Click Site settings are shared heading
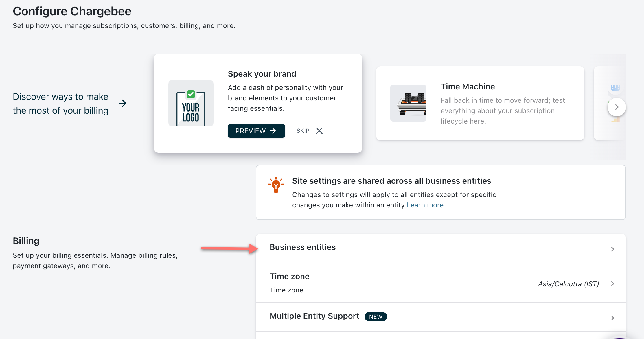 [392, 181]
